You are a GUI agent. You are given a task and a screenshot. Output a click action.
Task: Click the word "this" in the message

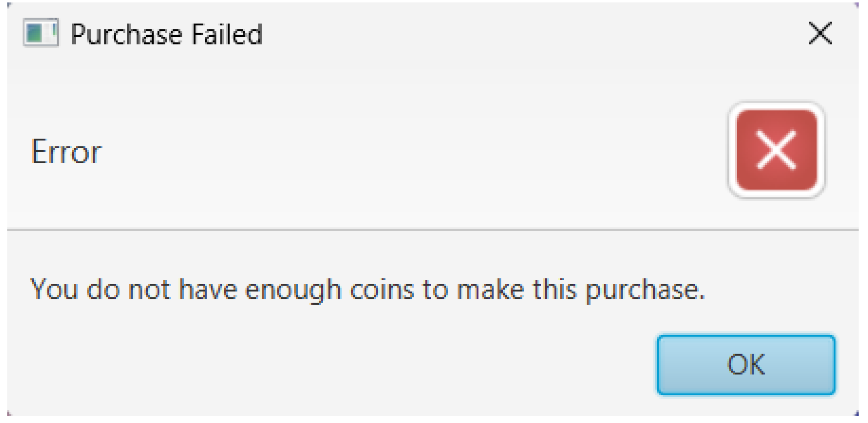[x=555, y=290]
